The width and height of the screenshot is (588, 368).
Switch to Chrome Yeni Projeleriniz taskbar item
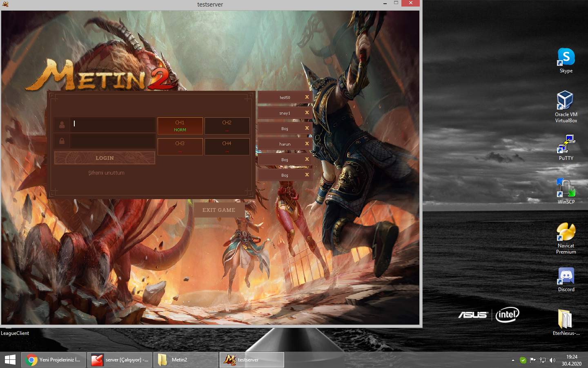pyautogui.click(x=53, y=360)
